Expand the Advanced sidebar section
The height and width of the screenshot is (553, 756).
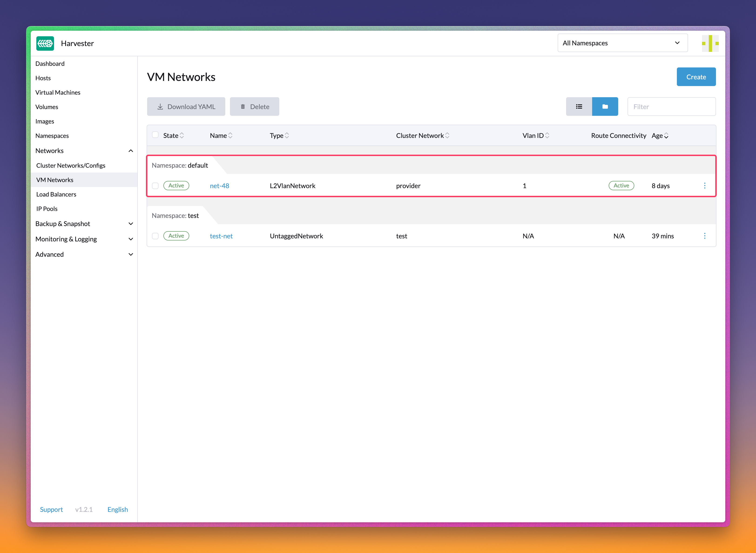pos(131,254)
